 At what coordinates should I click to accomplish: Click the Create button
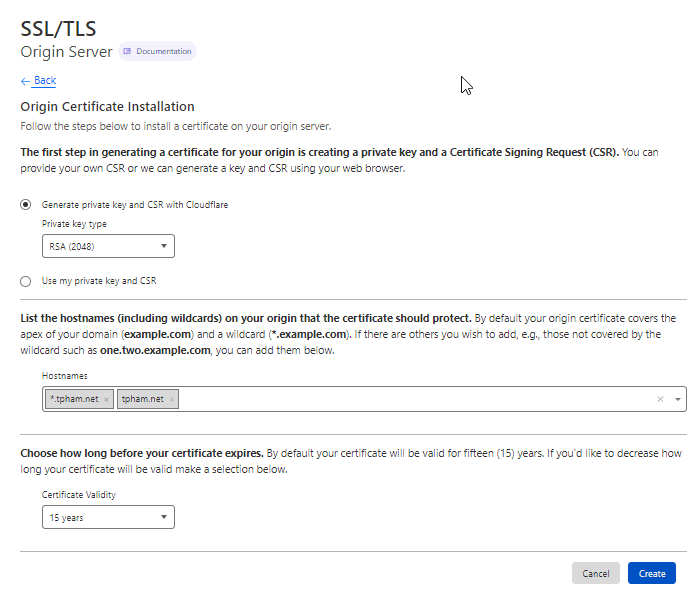(652, 573)
